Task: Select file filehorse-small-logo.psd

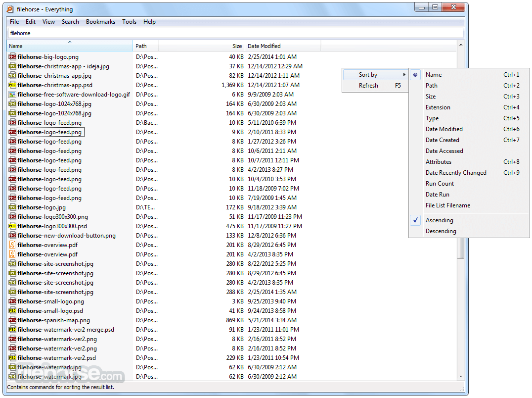Action: coord(50,311)
